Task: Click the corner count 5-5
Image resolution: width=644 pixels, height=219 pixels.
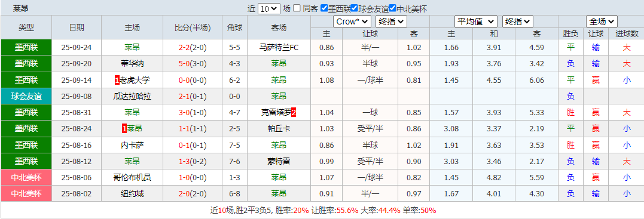Action: point(235,48)
